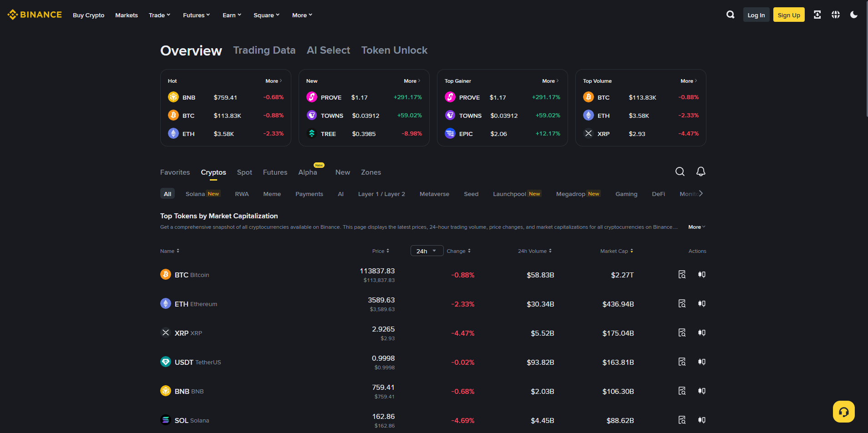Open BTC row details icon

(682, 274)
